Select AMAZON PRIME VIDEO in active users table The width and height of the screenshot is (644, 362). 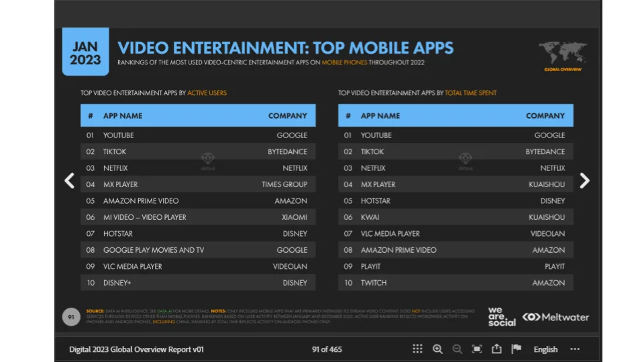pyautogui.click(x=141, y=200)
